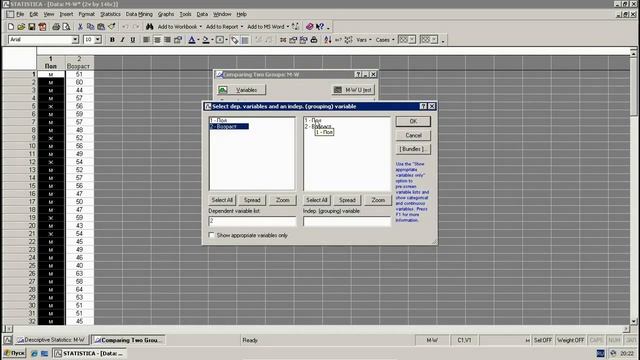Click the padlock icon in format toolbar
The width and height of the screenshot is (640, 360).
[x=314, y=40]
